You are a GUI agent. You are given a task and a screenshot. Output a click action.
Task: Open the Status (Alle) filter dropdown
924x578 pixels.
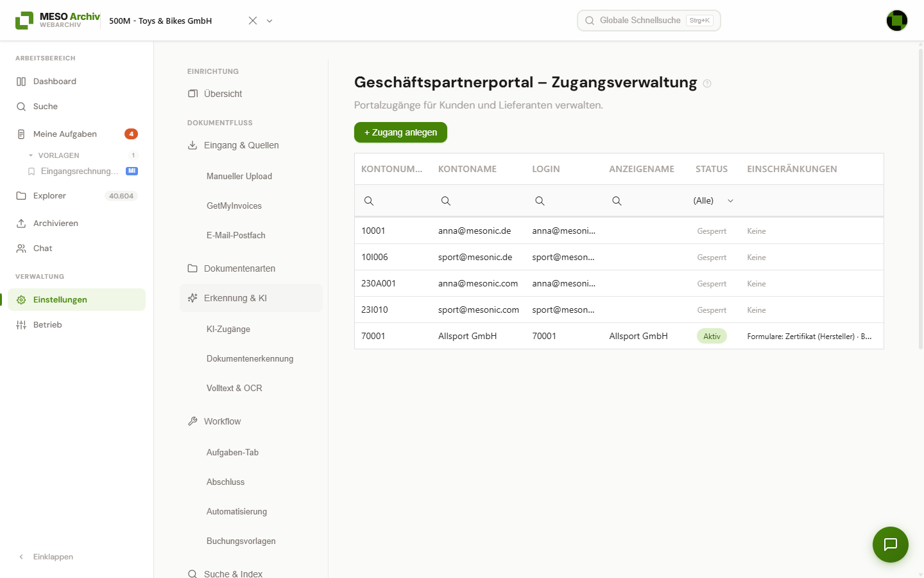pos(713,201)
